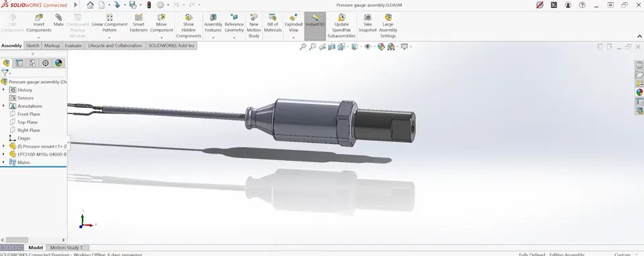The image size is (644, 256).
Task: Open the New document dropdown arrow
Action: pyautogui.click(x=109, y=5)
